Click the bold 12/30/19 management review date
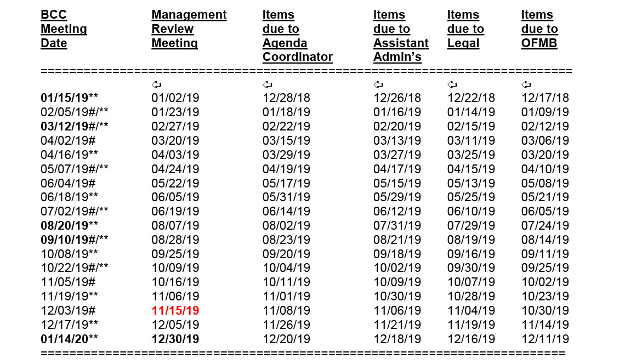 175,339
